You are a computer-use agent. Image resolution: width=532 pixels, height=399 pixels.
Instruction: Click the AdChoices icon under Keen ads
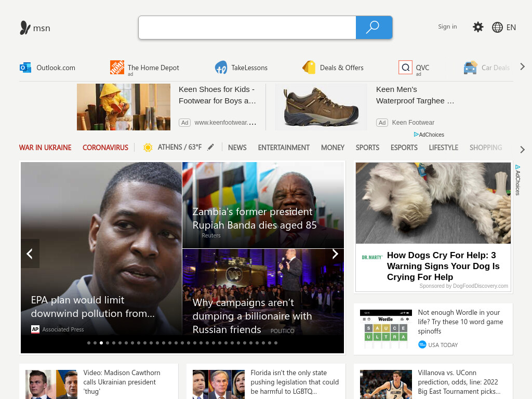(x=416, y=135)
